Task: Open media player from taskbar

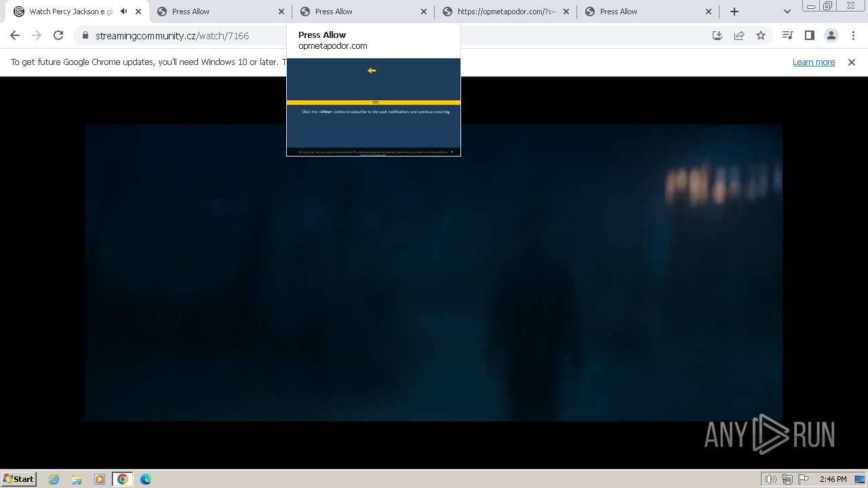Action: [x=100, y=479]
